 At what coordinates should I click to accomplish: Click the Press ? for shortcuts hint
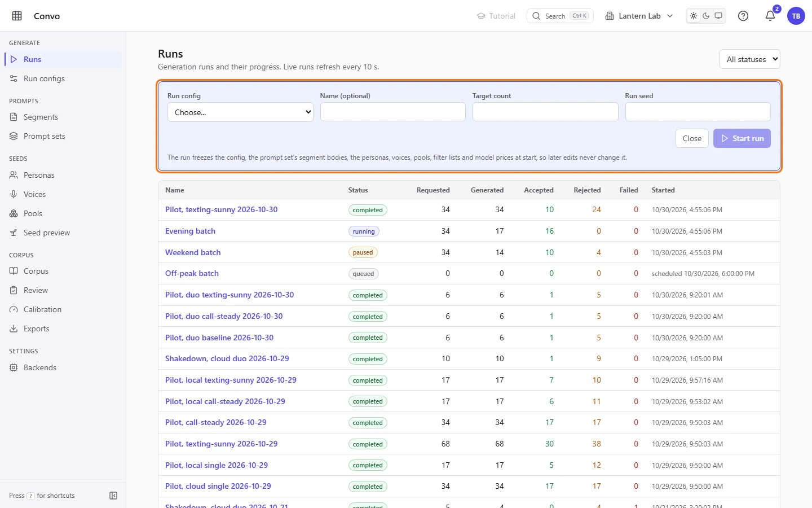pos(42,496)
